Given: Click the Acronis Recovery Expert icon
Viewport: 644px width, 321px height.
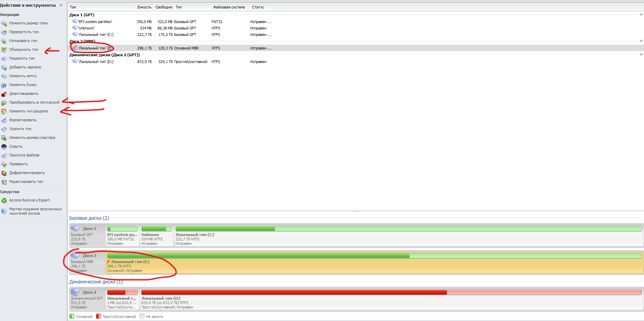Looking at the screenshot, I should [x=4, y=200].
